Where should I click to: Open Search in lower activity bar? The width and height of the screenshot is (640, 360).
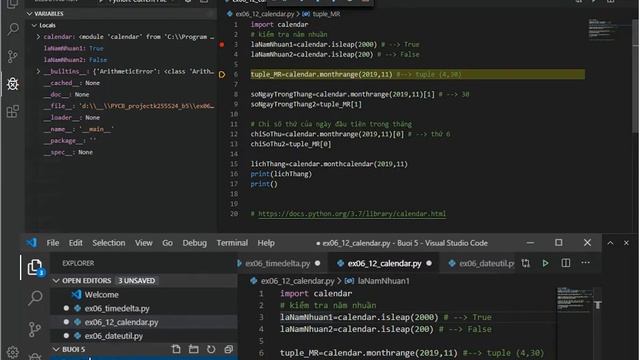click(x=35, y=298)
